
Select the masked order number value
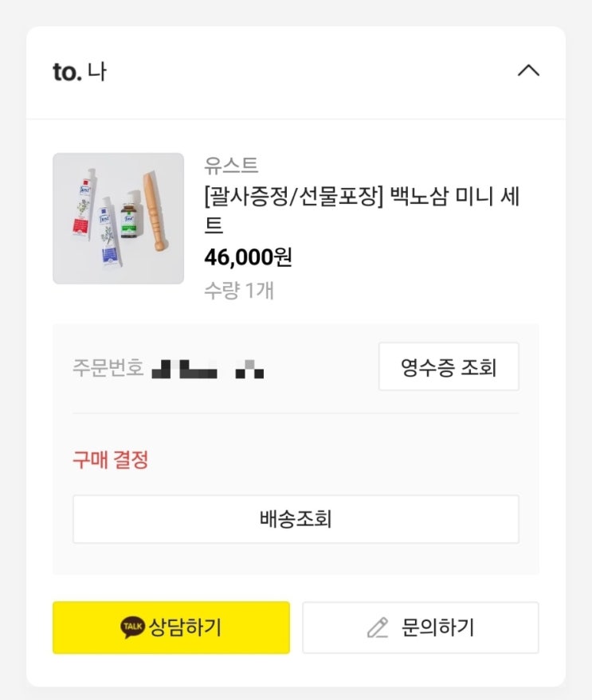click(x=207, y=370)
